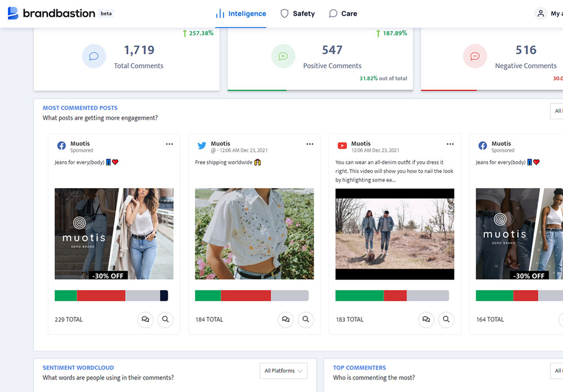Image resolution: width=563 pixels, height=392 pixels.
Task: Click the Positive Comments green icon
Action: (283, 56)
